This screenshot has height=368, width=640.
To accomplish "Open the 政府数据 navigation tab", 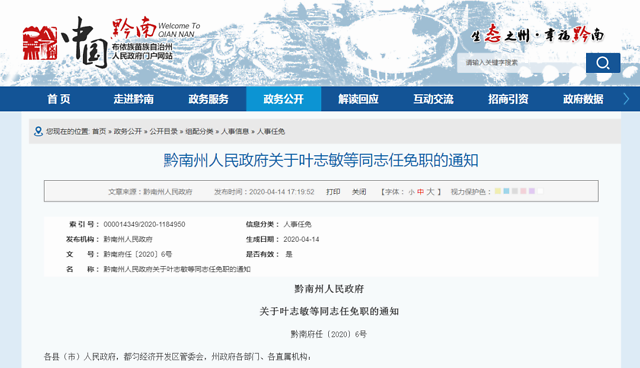I will (x=583, y=99).
